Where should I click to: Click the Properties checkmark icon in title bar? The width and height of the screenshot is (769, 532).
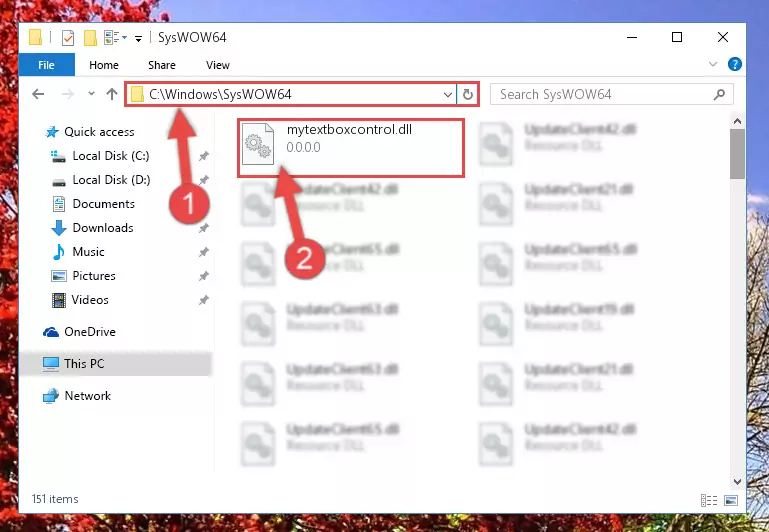(68, 38)
